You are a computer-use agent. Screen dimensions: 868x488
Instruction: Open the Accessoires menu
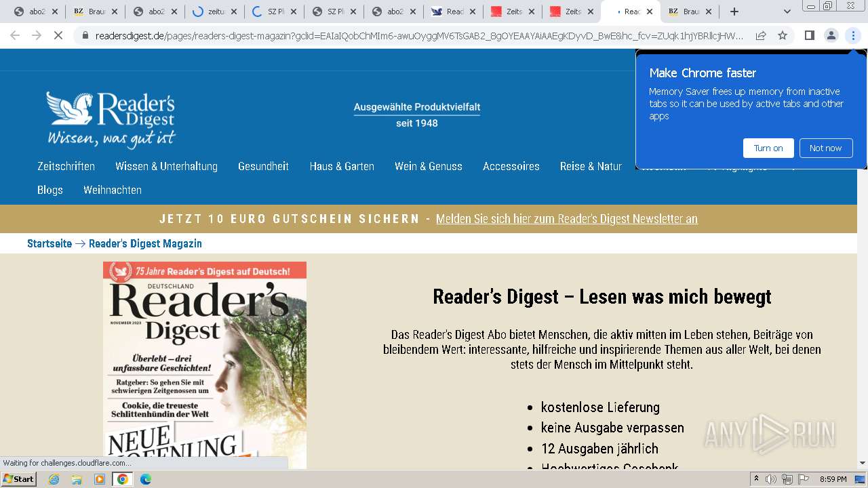point(511,166)
